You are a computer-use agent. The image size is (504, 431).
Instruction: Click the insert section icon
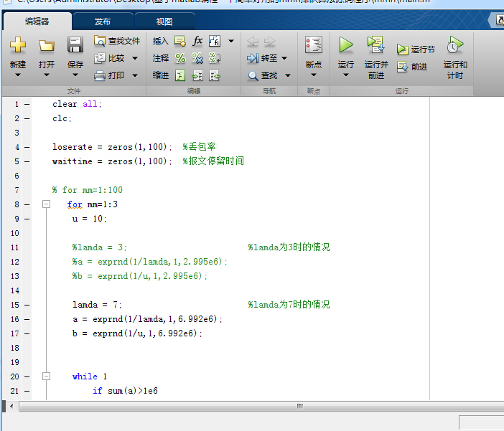[x=180, y=41]
